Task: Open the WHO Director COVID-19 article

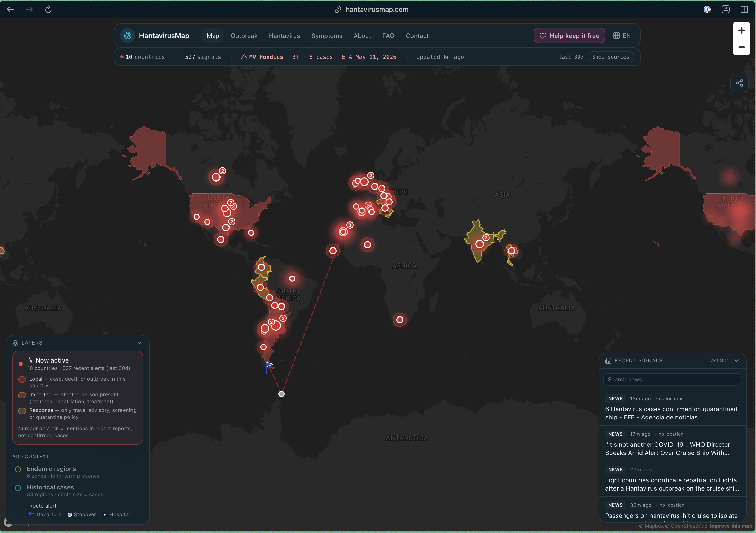Action: point(672,443)
